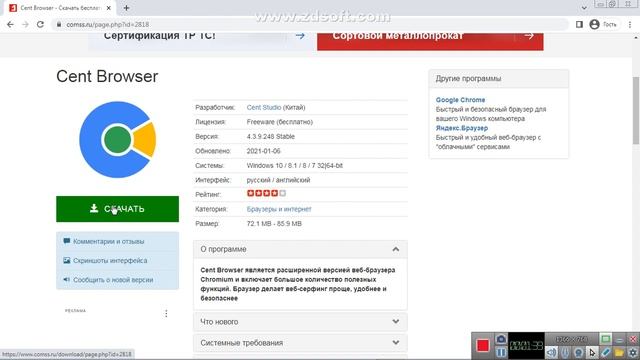
Task: Toggle microphone capture in recorder
Action: (x=565, y=352)
